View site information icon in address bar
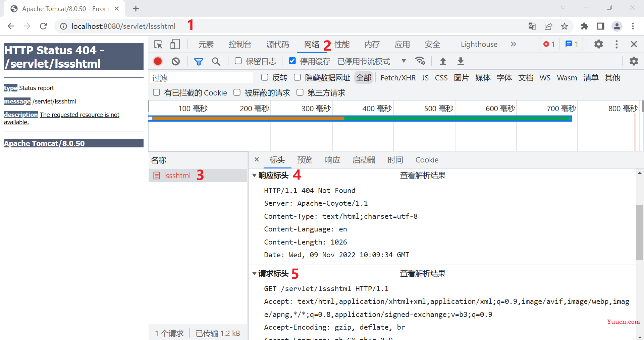 tap(63, 26)
